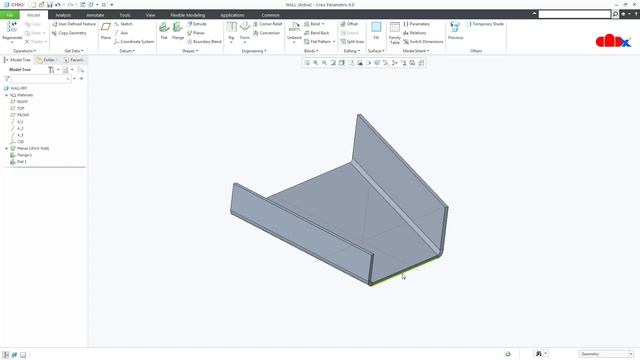Open the Bends group dropdown
Image resolution: width=640 pixels, height=360 pixels.
tap(311, 51)
